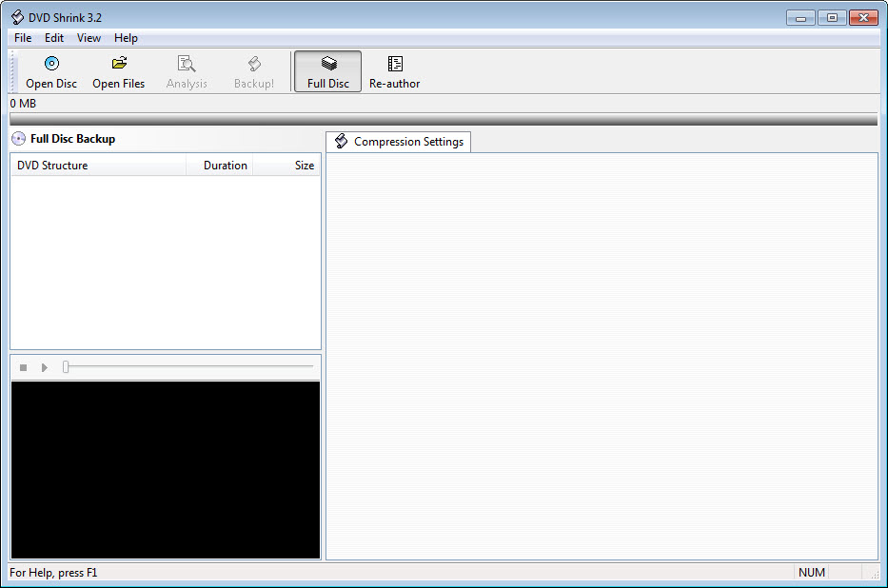Open the Help menu
Screen dimensions: 888x588
[126, 38]
